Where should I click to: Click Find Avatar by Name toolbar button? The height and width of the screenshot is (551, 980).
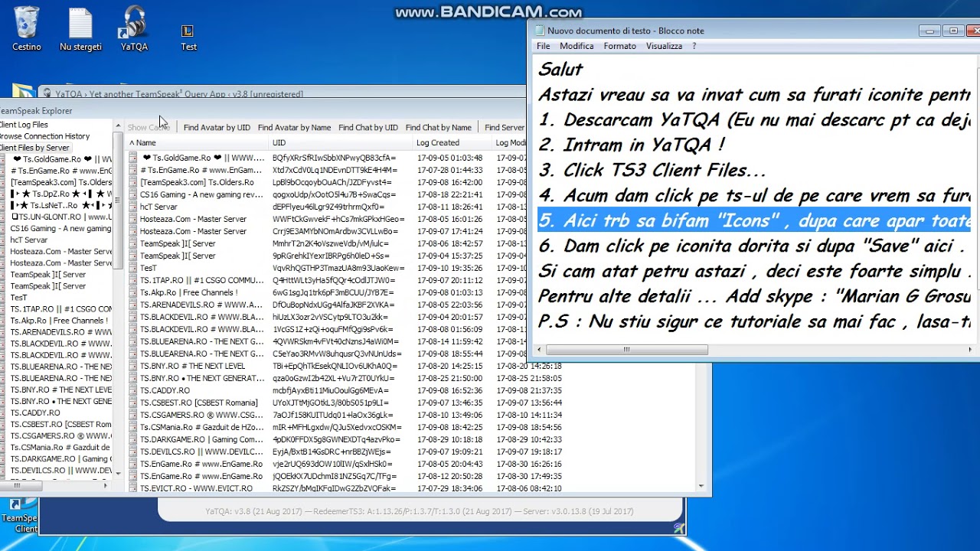pyautogui.click(x=294, y=127)
